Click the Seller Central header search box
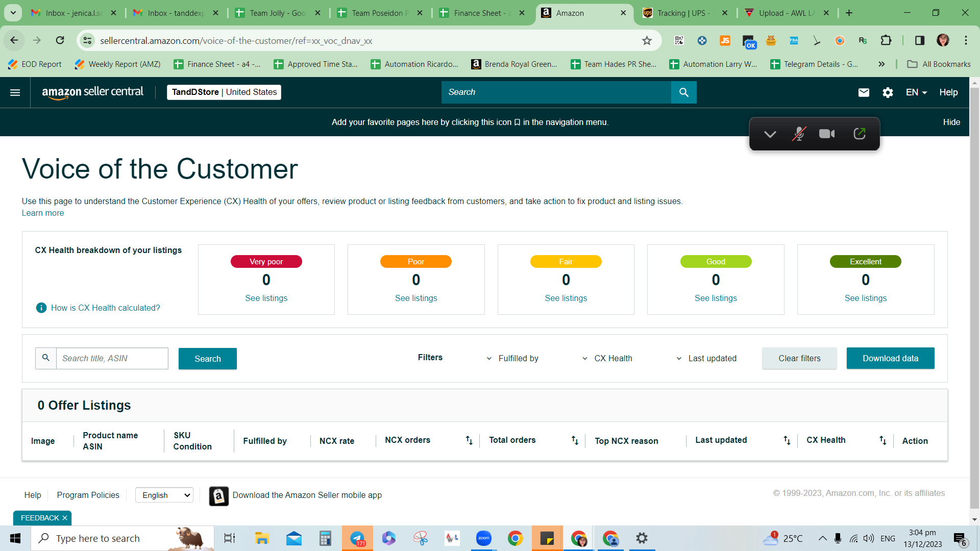980x551 pixels. click(556, 92)
